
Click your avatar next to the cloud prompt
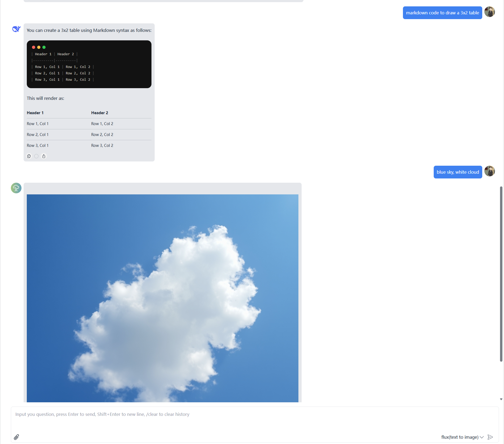point(490,171)
